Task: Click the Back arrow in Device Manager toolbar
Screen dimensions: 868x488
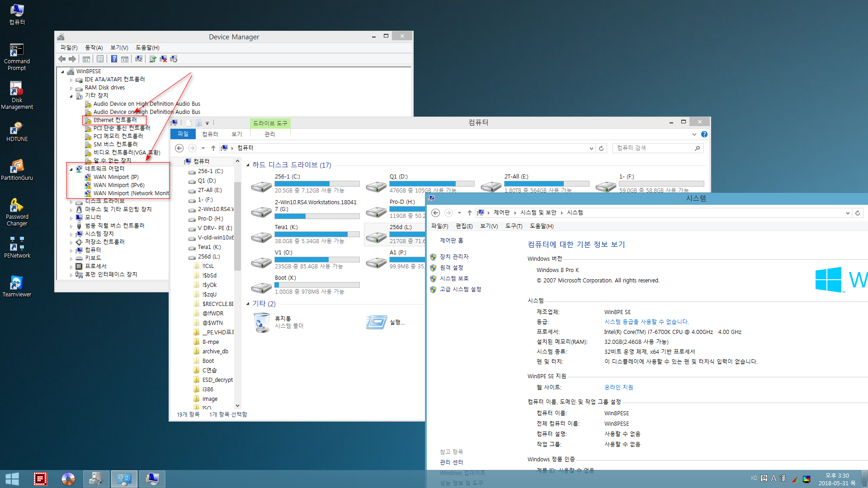Action: coord(62,59)
